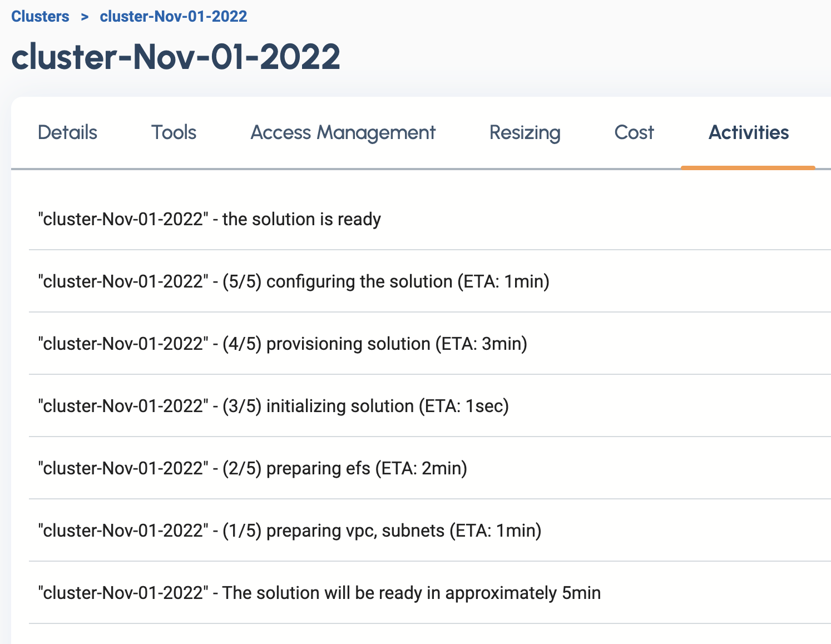
Task: Select the 'ready in approximately 5min' entry
Action: click(x=319, y=593)
